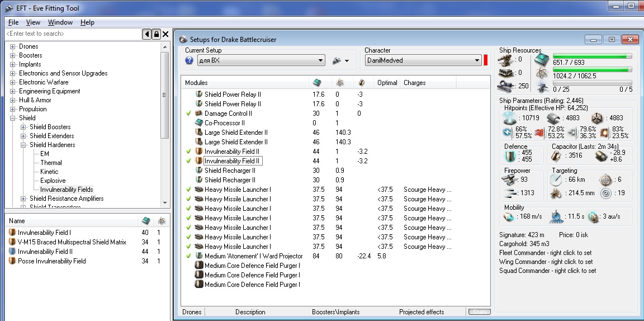Click the blue help icon beside the setup name
644x321 pixels.
click(x=189, y=60)
